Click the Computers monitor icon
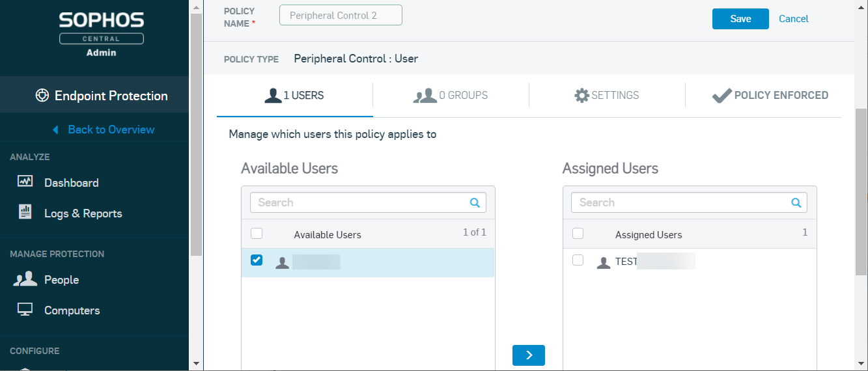868x371 pixels. [25, 310]
